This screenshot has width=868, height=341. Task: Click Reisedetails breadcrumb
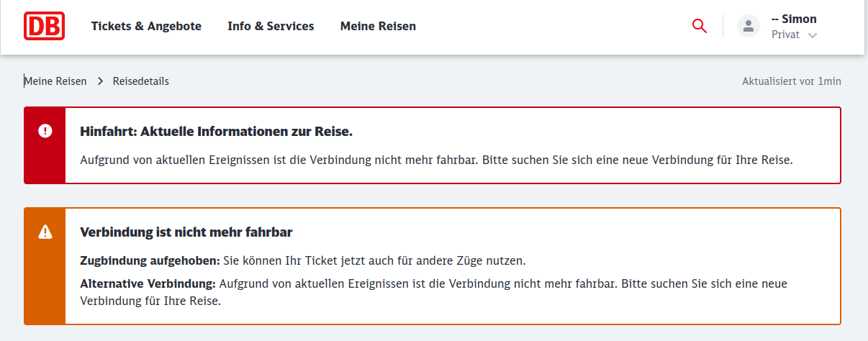coord(141,81)
